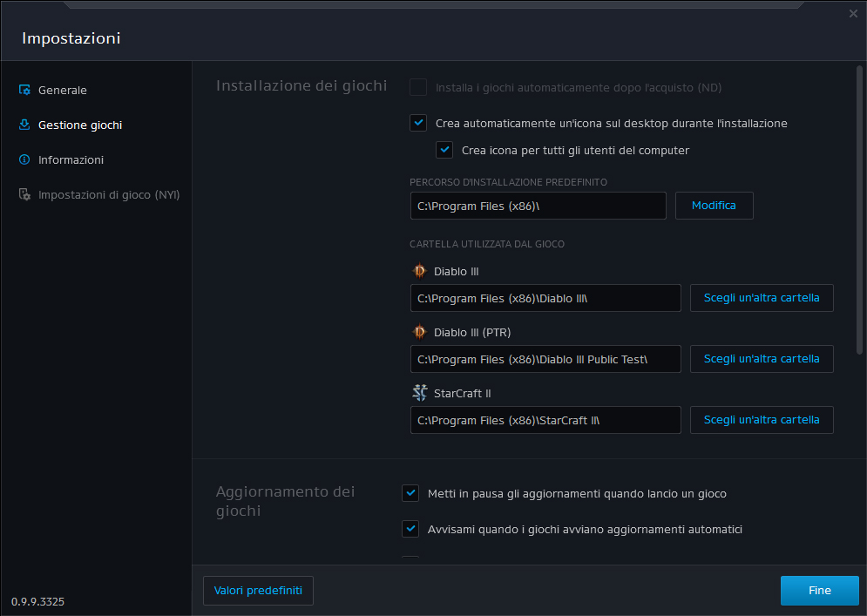The width and height of the screenshot is (867, 616).
Task: Click the Impostazioni di gioco gear icon
Action: click(24, 194)
